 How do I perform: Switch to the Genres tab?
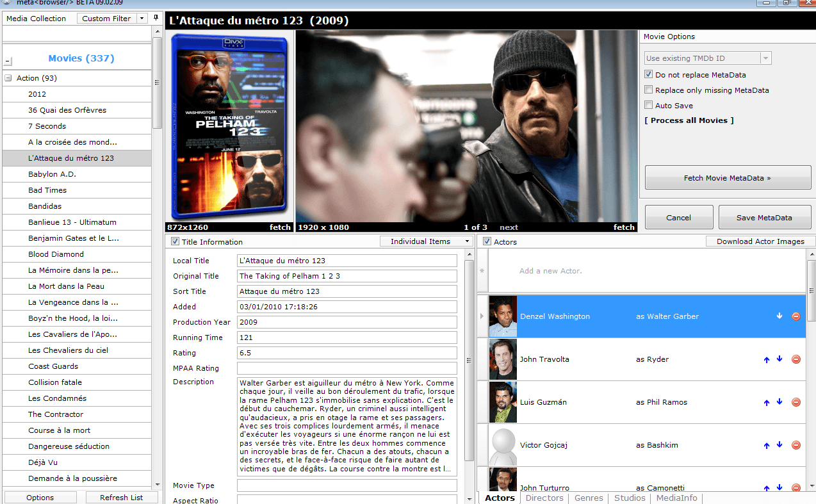click(589, 498)
